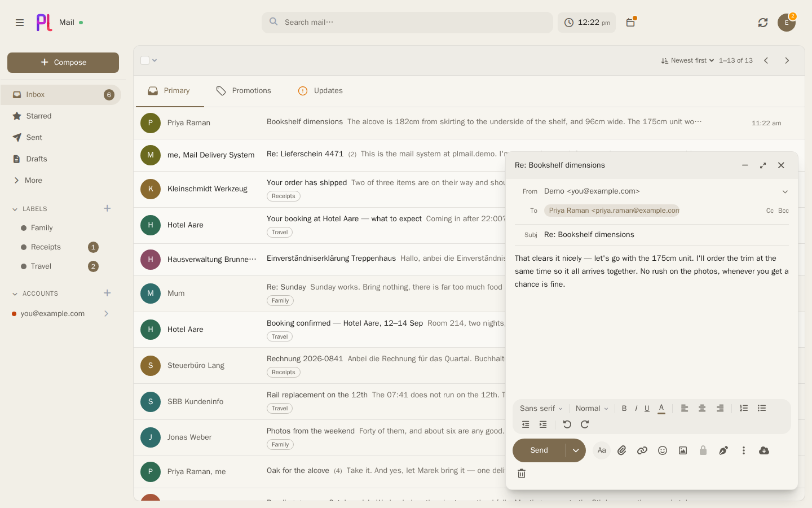Go to next page of messages
This screenshot has height=508, width=812.
coord(787,60)
